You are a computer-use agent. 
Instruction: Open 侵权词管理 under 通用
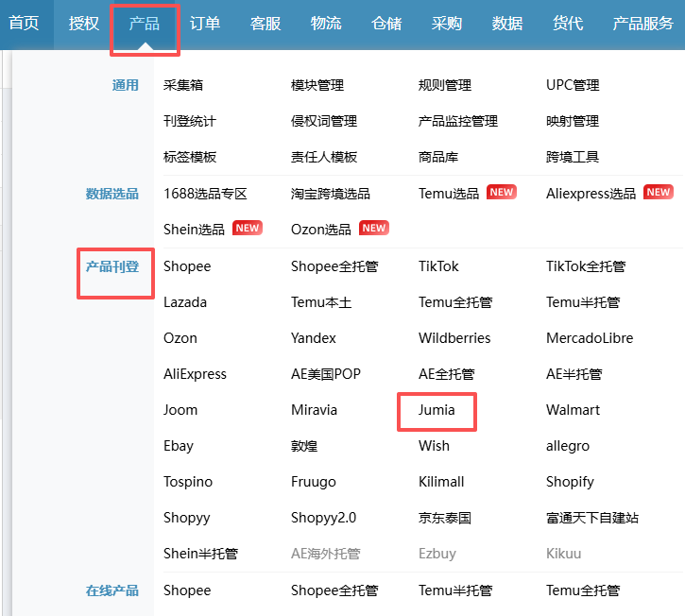click(324, 121)
